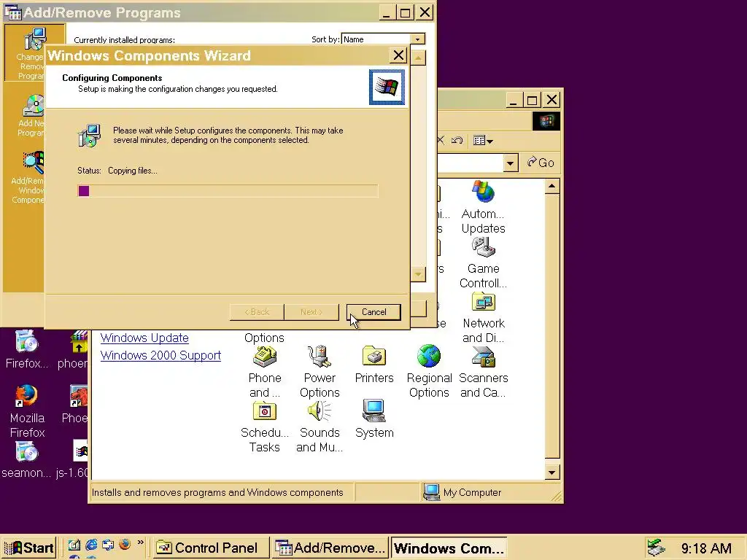This screenshot has height=560, width=747.
Task: Click the disabled Back button
Action: click(258, 312)
